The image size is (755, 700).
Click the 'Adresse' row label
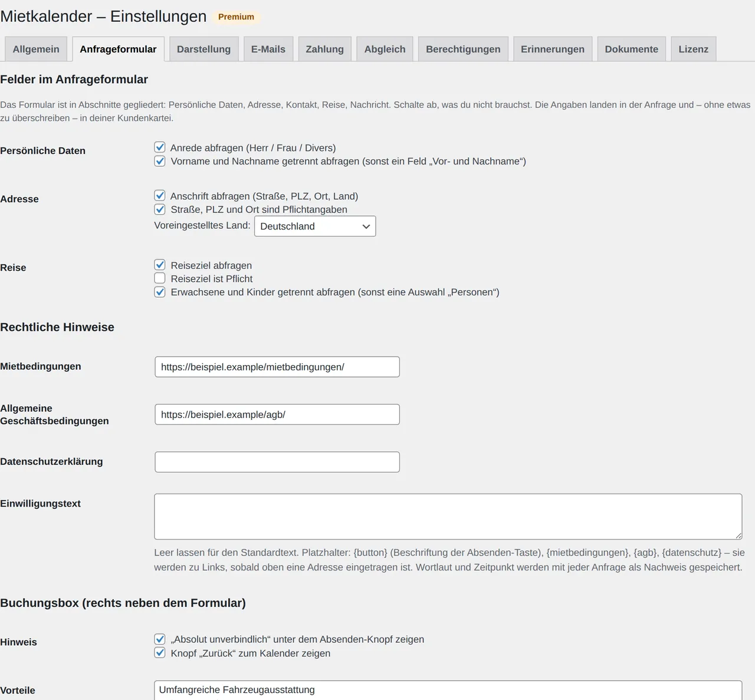pyautogui.click(x=19, y=199)
